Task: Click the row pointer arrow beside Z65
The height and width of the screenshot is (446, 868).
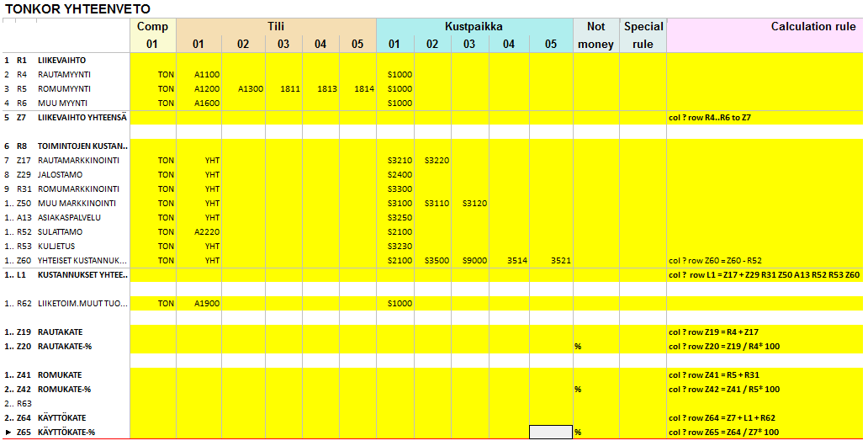Action: [8, 433]
